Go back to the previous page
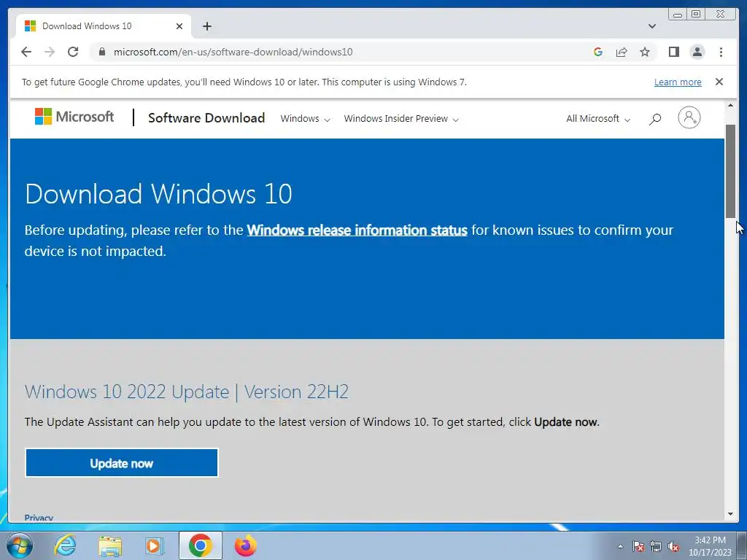 pos(26,52)
